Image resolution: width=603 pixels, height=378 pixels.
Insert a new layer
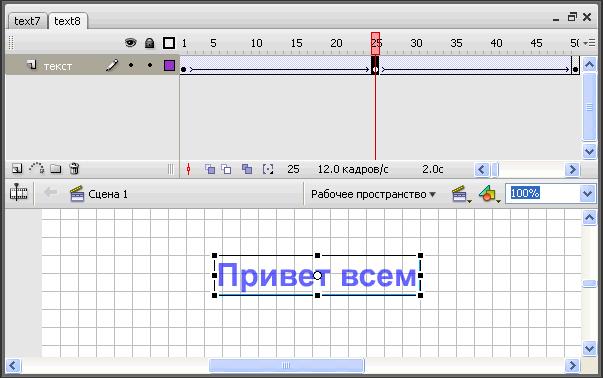[x=17, y=168]
